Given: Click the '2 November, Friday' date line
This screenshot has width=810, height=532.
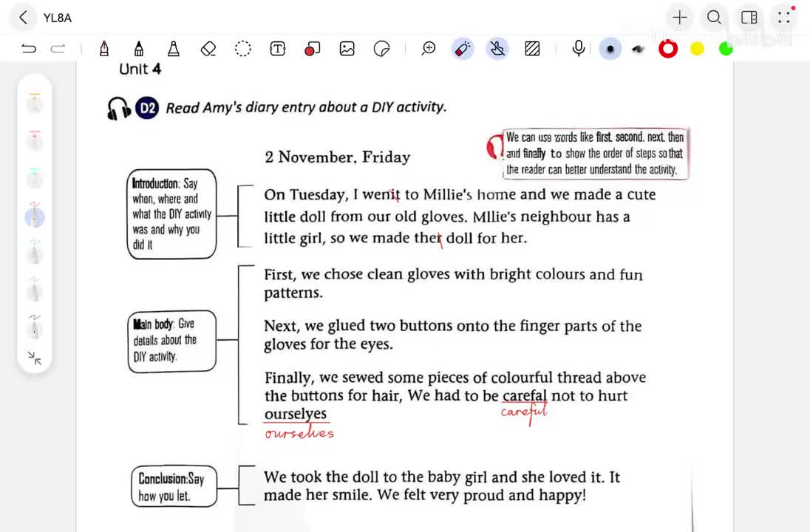Looking at the screenshot, I should (x=337, y=157).
